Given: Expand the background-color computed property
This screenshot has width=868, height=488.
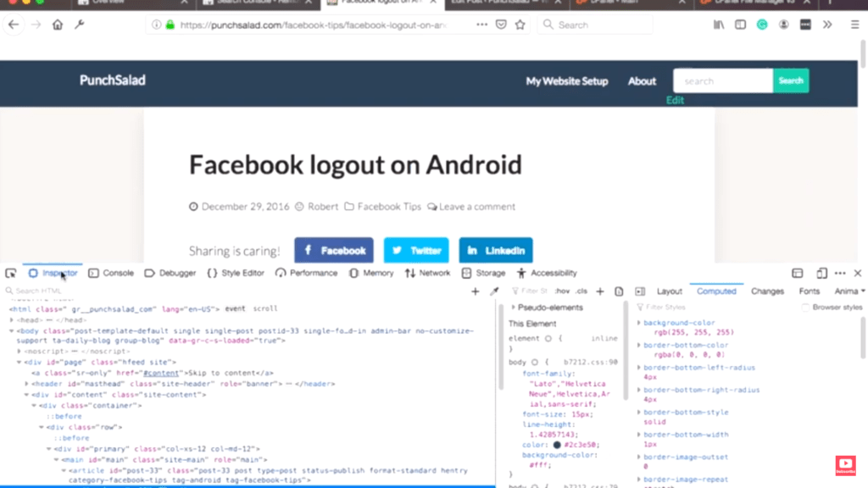Looking at the screenshot, I should pos(639,323).
